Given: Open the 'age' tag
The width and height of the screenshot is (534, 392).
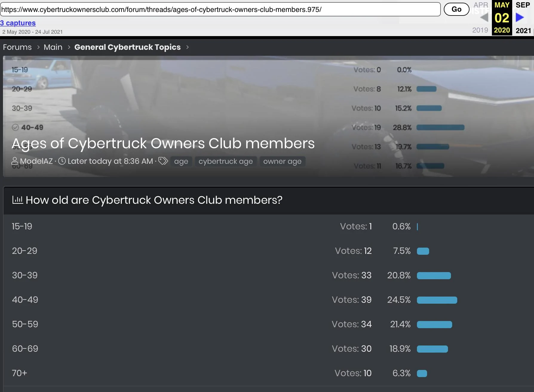Looking at the screenshot, I should click(181, 161).
